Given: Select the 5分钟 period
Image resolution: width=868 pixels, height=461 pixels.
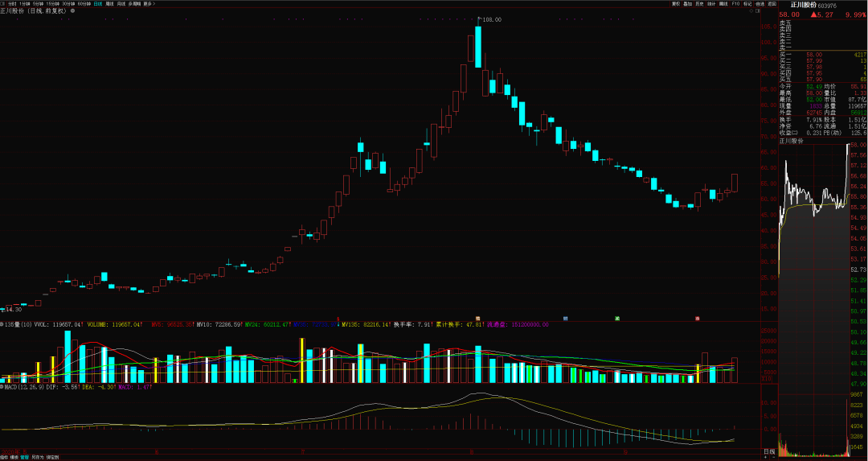Looking at the screenshot, I should pyautogui.click(x=39, y=4).
